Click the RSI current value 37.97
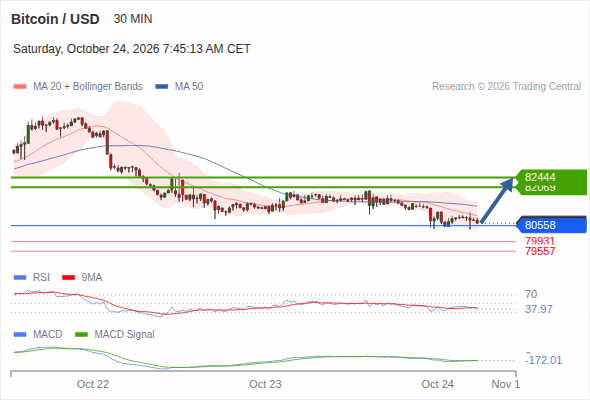Screen dimensions: 590x400 [x=539, y=309]
